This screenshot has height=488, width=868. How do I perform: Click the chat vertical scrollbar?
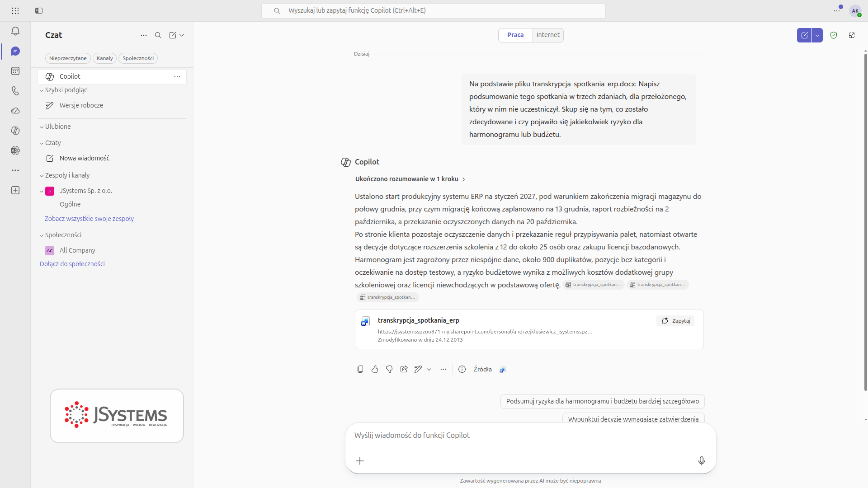[865, 221]
